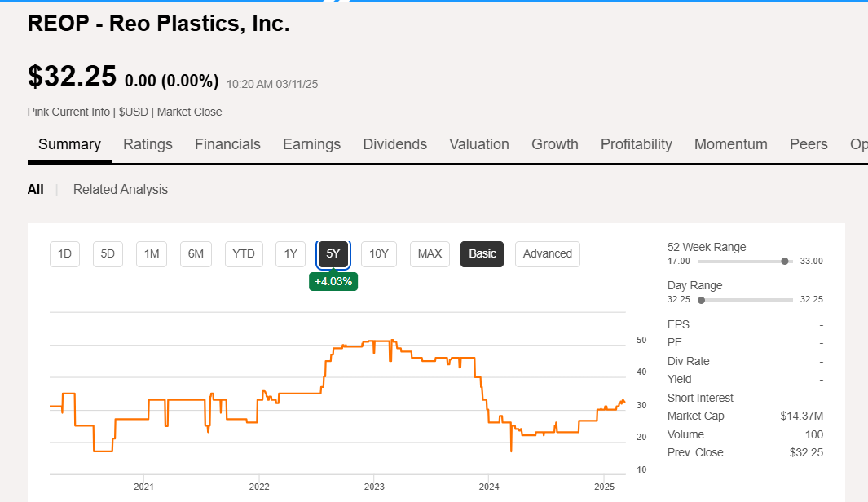Click the 52 Week Range high 33.00
The image size is (868, 502).
pyautogui.click(x=812, y=262)
